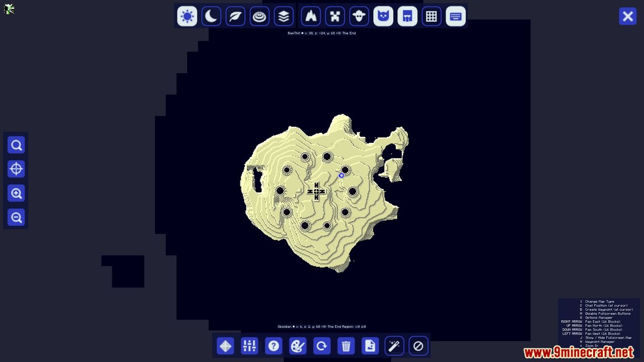Click the circular arrow refresh icon
Viewport: 644px width, 362px height.
(322, 346)
